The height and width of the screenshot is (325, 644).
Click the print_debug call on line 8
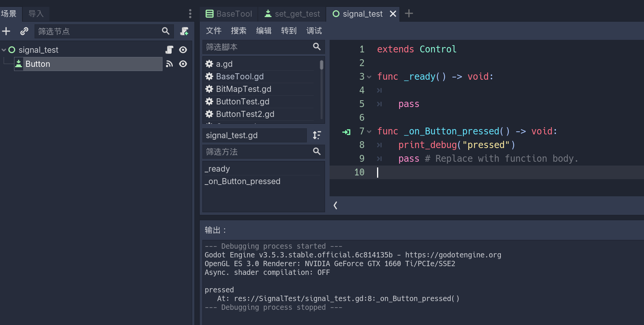[x=456, y=145]
